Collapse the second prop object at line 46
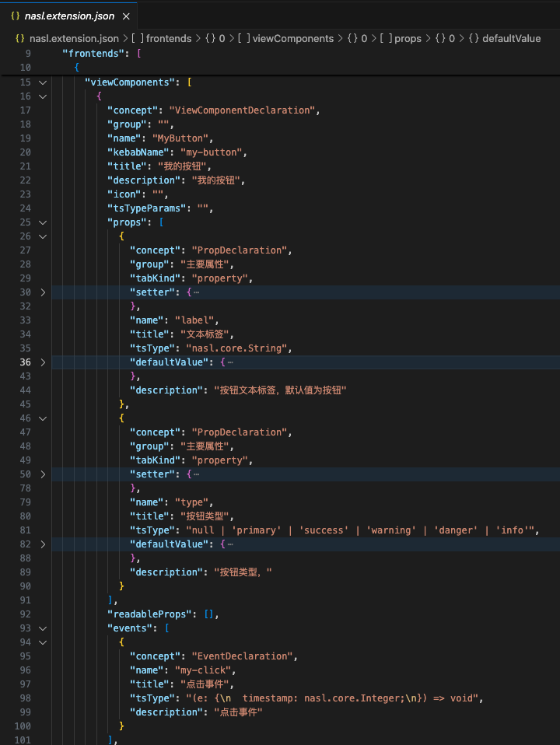This screenshot has width=560, height=745. (43, 418)
